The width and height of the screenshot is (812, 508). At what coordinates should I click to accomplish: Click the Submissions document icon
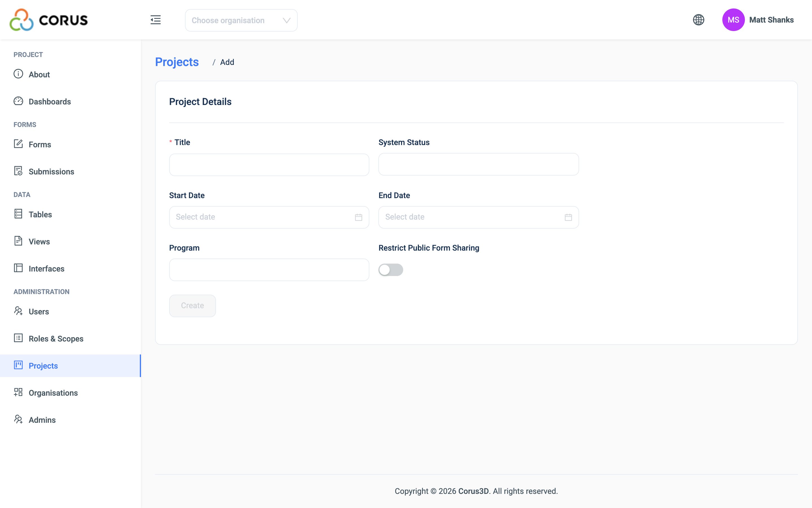pyautogui.click(x=18, y=171)
